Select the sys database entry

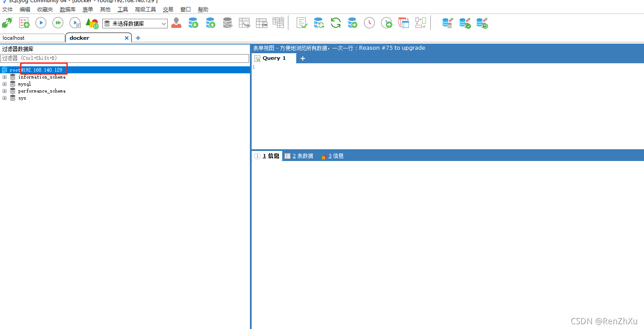pos(22,98)
